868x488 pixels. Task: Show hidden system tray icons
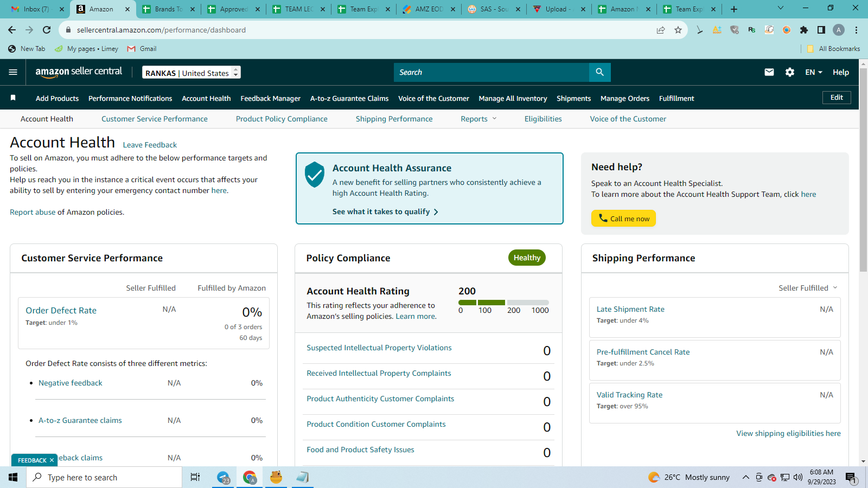(745, 477)
